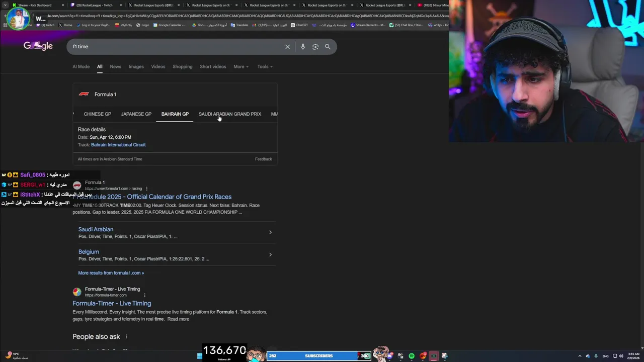
Task: Open options for the Formula-Timer result
Action: click(x=145, y=295)
